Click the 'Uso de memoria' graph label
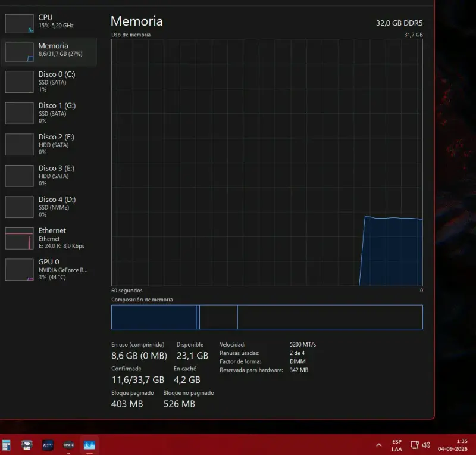 pos(131,35)
